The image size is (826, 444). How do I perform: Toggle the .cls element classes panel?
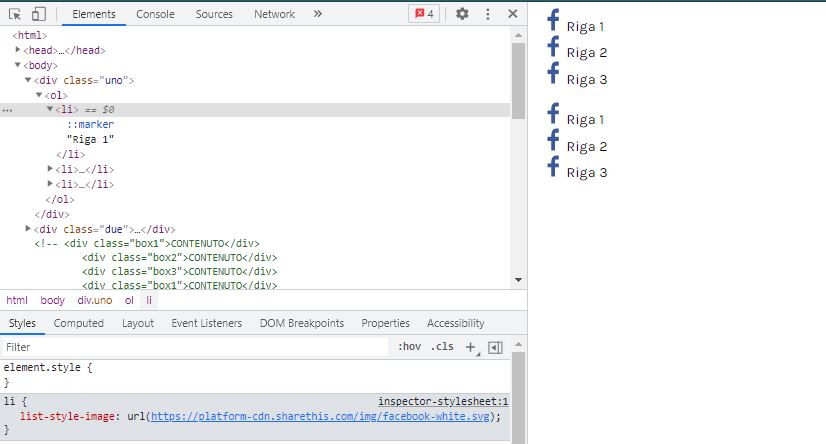(x=441, y=347)
